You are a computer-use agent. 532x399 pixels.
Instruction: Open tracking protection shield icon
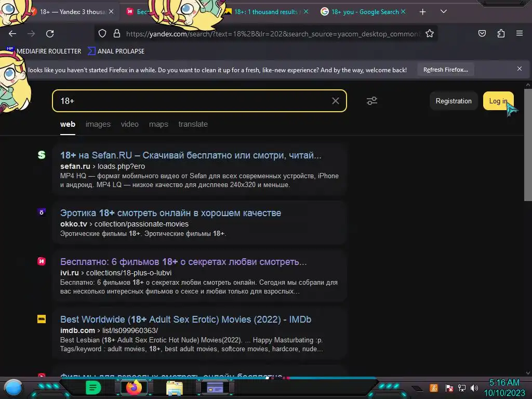[x=102, y=34]
